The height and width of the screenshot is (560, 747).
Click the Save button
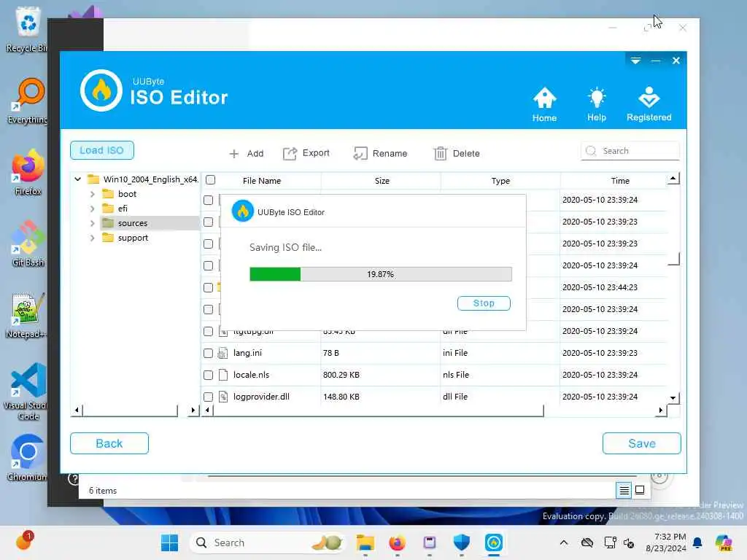tap(642, 443)
